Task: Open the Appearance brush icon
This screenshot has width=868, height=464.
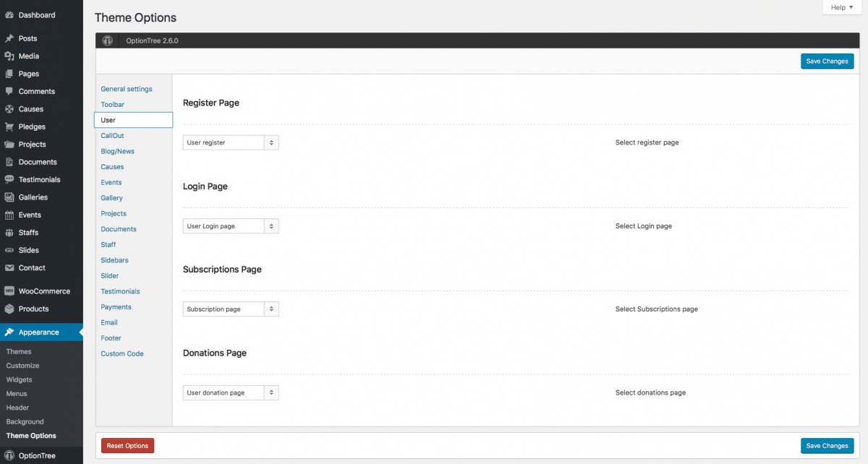Action: [10, 332]
